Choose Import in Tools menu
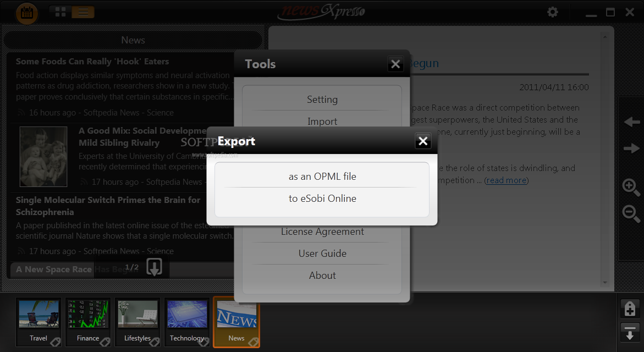644x352 pixels. point(322,121)
